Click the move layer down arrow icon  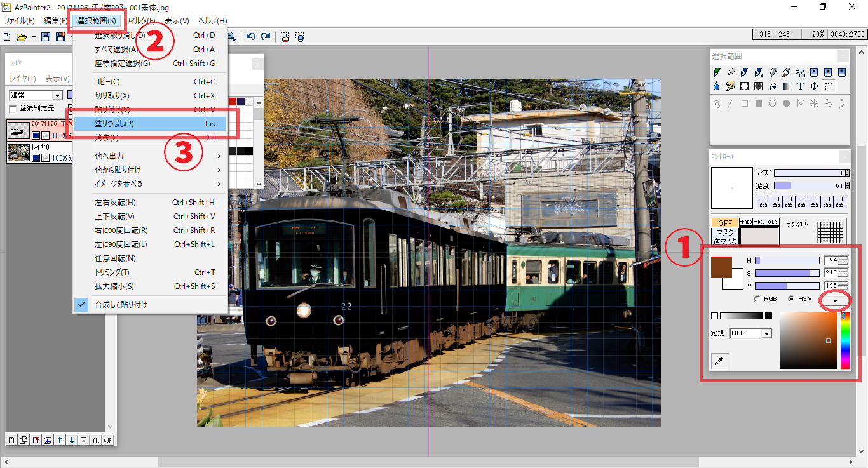(x=72, y=440)
